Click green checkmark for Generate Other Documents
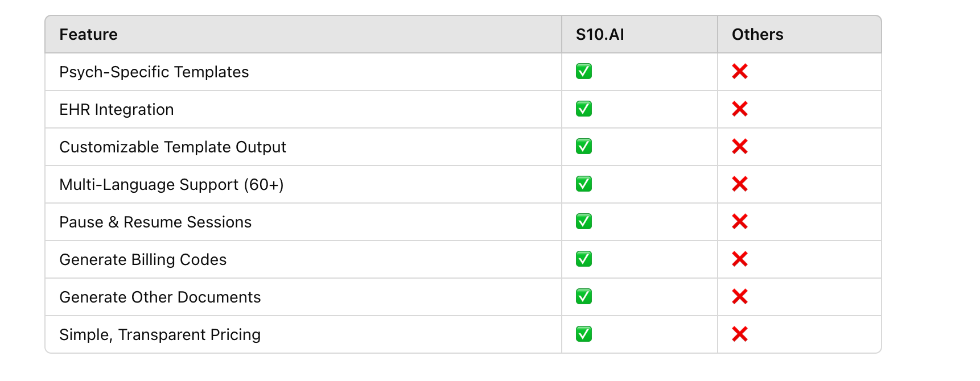980x381 pixels. tap(584, 297)
